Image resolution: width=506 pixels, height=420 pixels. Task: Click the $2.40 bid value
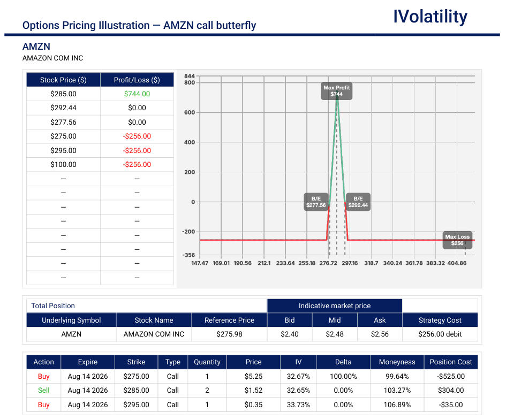(290, 334)
